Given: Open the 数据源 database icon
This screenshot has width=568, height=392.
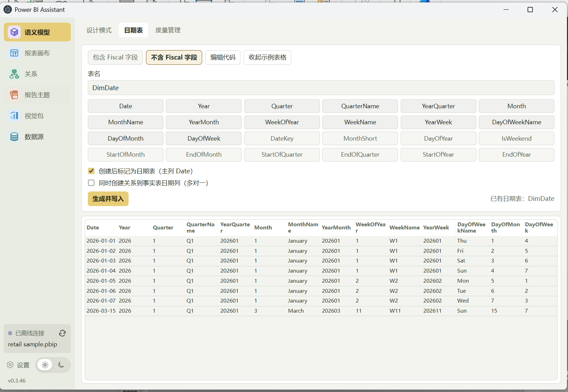Looking at the screenshot, I should [14, 136].
